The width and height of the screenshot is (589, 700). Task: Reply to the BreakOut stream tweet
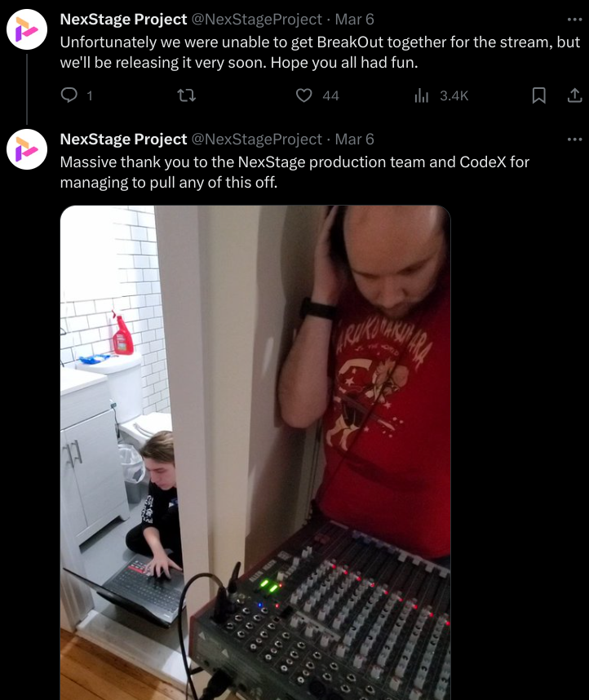69,95
